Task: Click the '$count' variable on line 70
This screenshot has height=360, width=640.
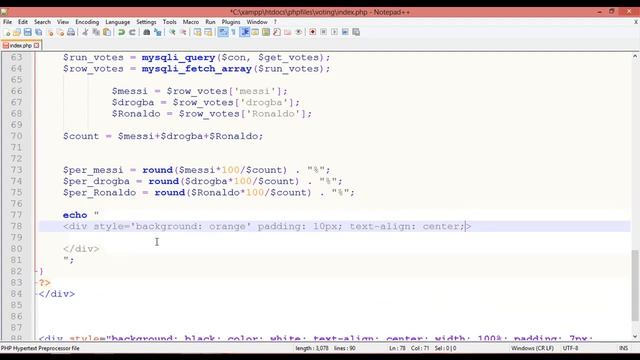Action: (81, 136)
